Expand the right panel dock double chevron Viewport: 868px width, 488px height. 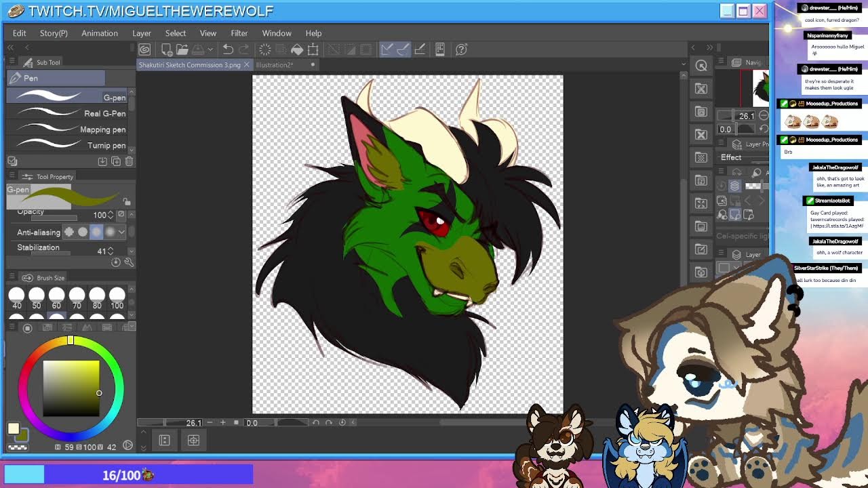709,47
